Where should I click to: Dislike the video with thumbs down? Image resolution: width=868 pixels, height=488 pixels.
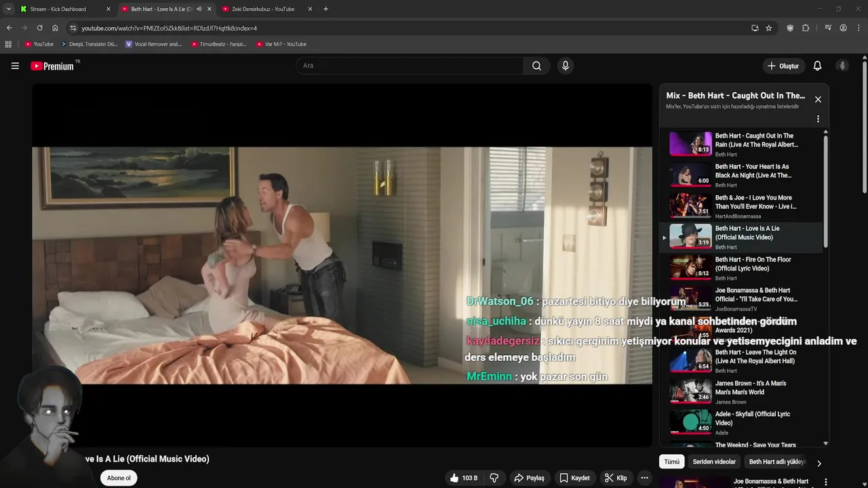(494, 478)
